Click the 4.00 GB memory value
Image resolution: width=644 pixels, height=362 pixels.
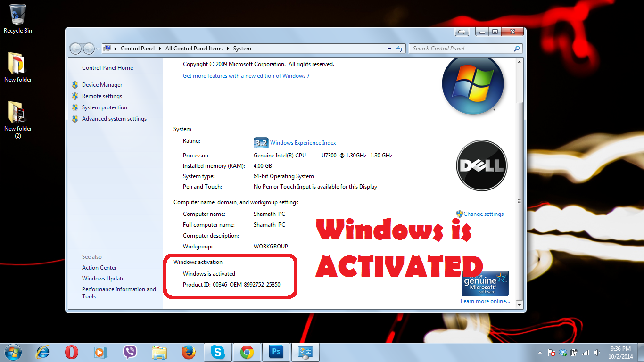[x=263, y=166]
